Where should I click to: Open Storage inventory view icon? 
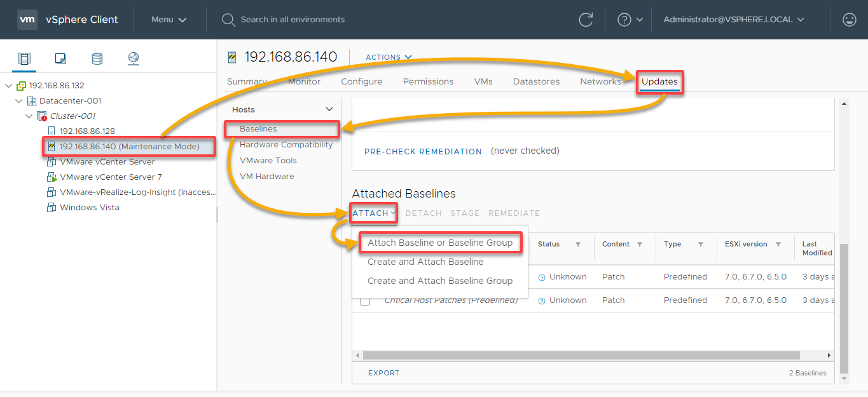[x=97, y=59]
